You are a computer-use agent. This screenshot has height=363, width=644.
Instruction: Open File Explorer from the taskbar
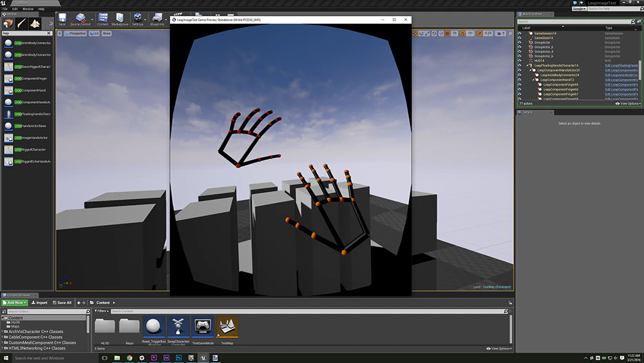point(117,358)
